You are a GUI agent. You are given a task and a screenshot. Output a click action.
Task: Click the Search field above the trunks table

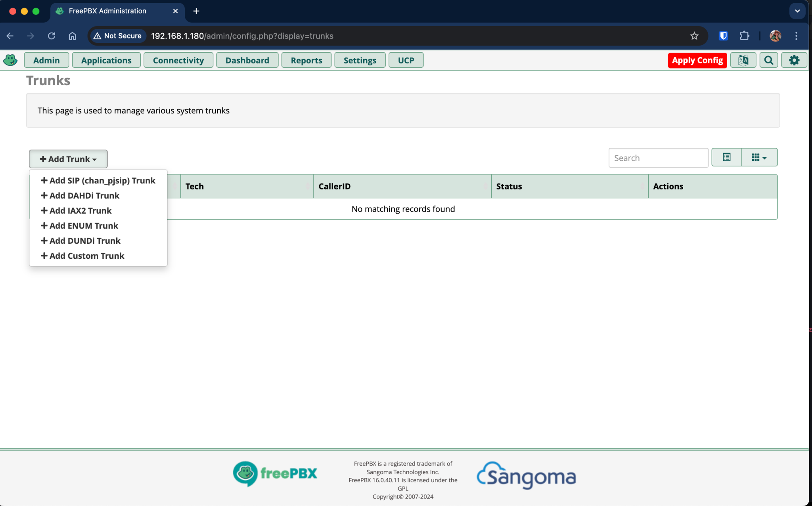point(658,157)
